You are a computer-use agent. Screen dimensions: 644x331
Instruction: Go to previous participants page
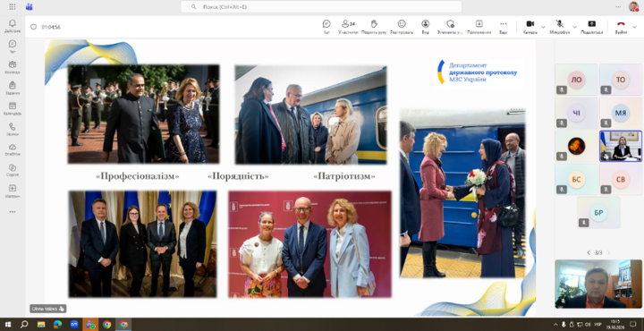589,252
